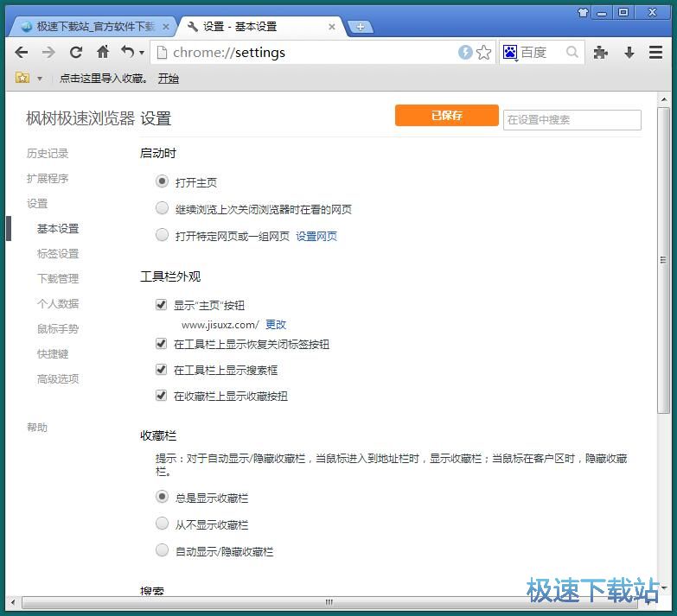
Task: Select 从不显示收藏栏 radio option
Action: [x=162, y=524]
